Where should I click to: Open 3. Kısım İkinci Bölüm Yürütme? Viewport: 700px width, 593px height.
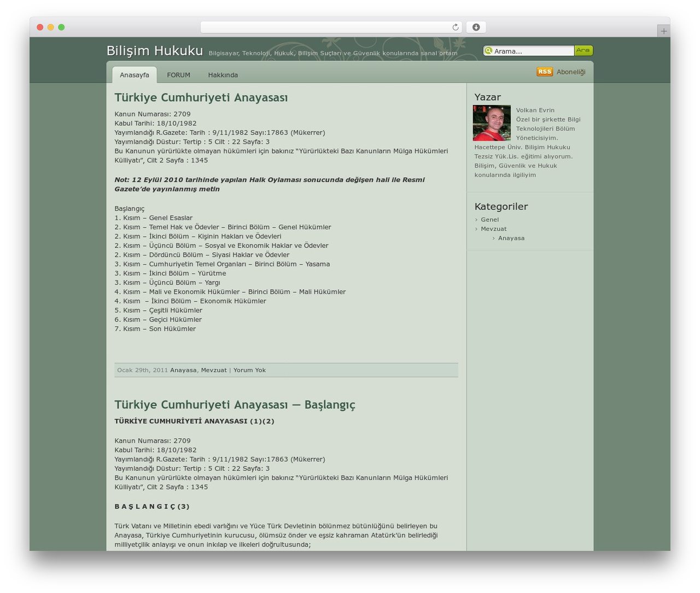(170, 274)
